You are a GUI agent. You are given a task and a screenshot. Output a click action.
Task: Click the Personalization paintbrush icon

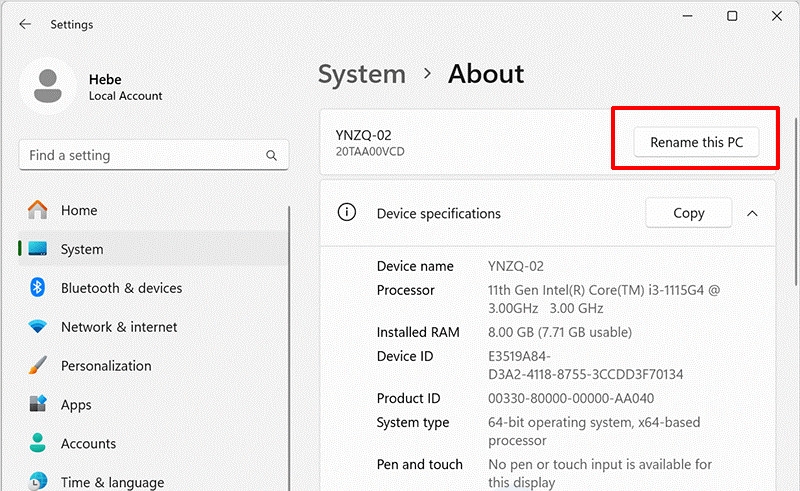pos(38,365)
